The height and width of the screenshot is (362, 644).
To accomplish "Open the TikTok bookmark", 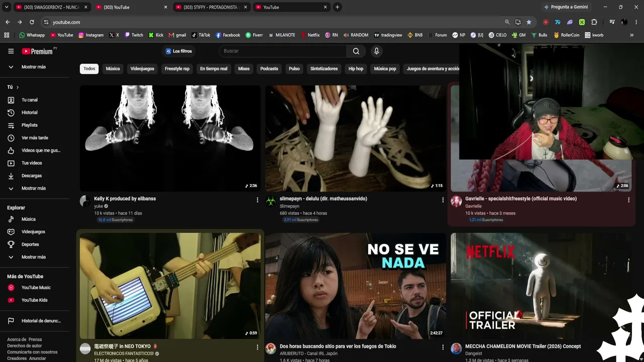I will click(201, 35).
